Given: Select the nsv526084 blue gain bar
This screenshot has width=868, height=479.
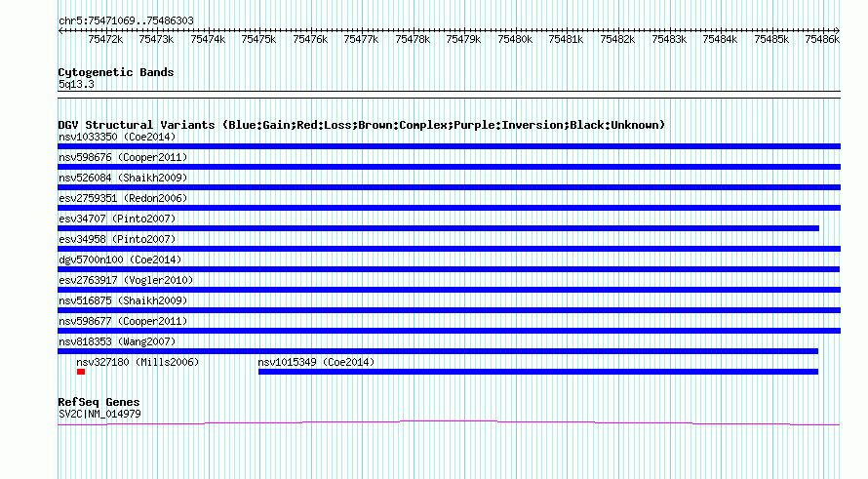Looking at the screenshot, I should [x=449, y=187].
